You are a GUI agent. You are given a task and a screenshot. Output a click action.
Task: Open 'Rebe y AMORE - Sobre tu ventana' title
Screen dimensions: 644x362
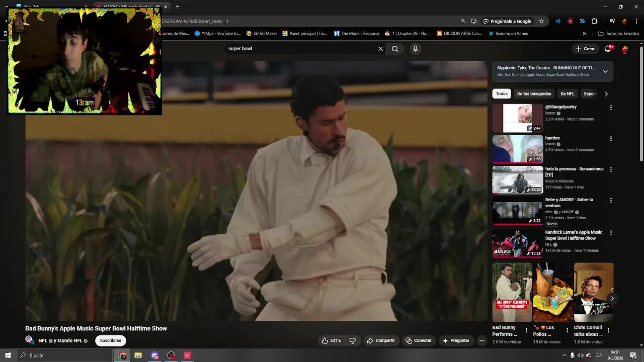click(x=574, y=203)
